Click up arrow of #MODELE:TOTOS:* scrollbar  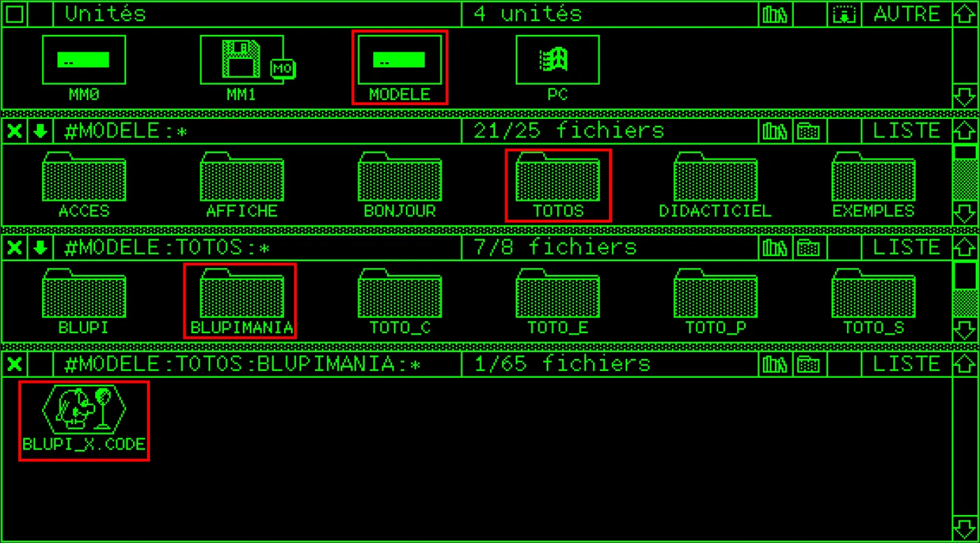pos(965,248)
